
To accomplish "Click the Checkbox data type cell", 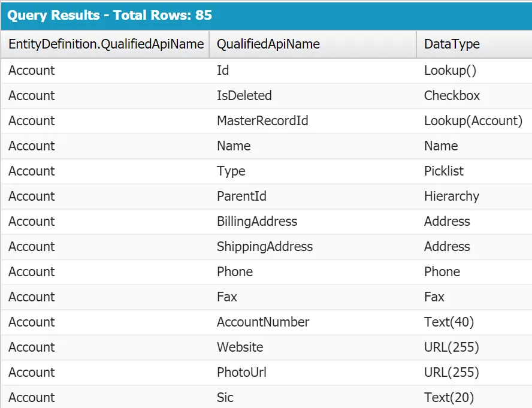I will click(x=452, y=96).
